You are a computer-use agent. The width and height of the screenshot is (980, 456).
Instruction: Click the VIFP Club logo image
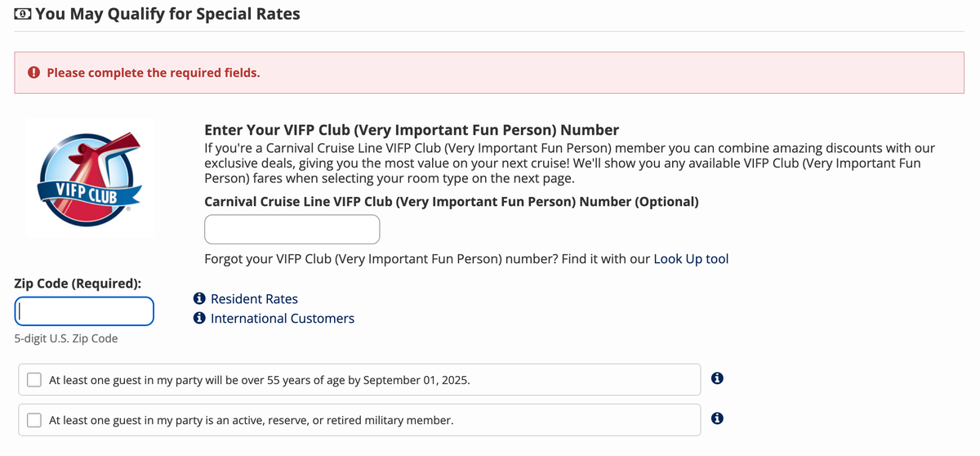tap(91, 178)
